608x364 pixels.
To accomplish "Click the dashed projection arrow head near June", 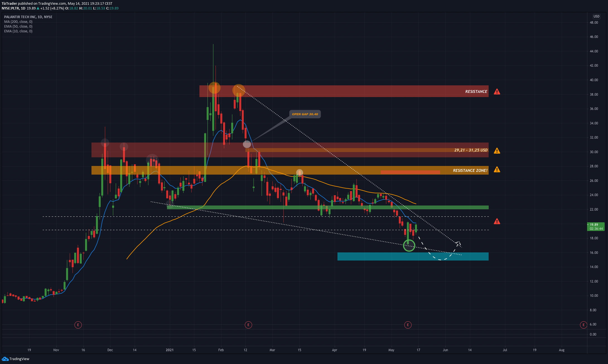I will pos(458,243).
